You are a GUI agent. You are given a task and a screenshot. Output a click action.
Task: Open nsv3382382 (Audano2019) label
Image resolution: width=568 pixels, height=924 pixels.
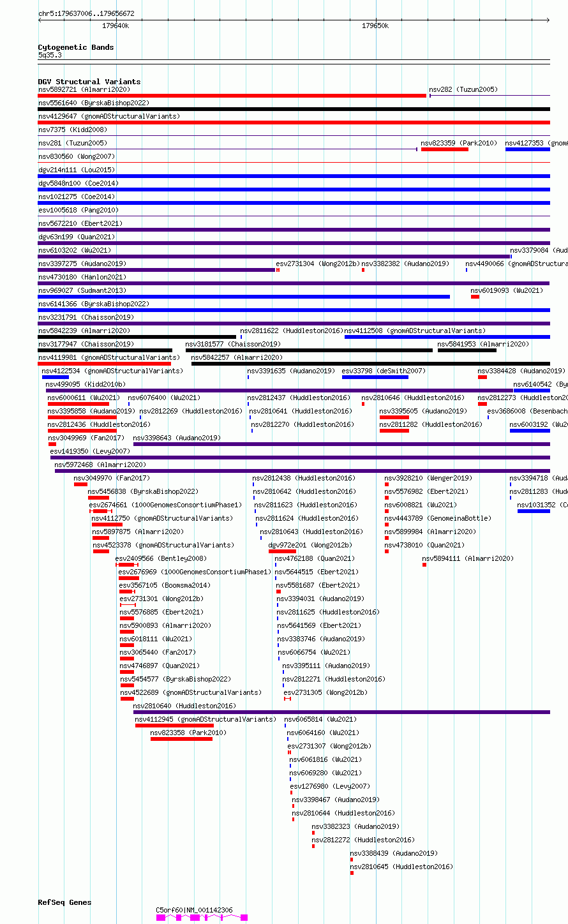[405, 264]
